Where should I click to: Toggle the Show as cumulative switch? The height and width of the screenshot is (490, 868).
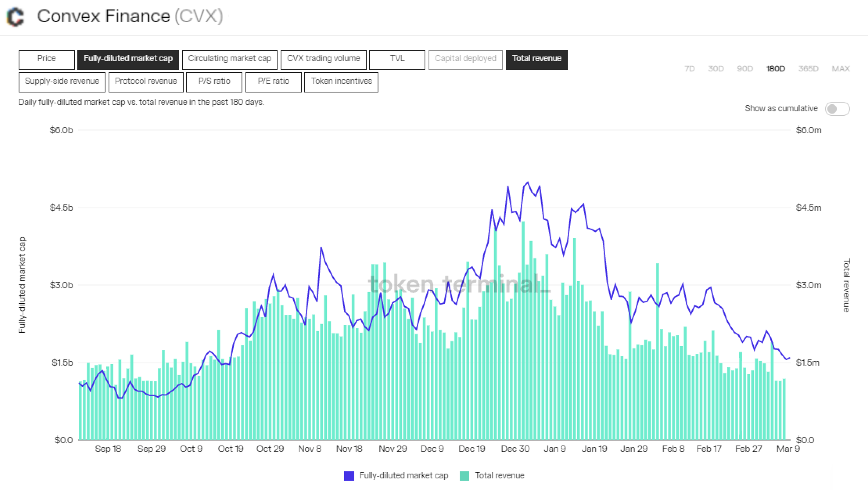[837, 109]
